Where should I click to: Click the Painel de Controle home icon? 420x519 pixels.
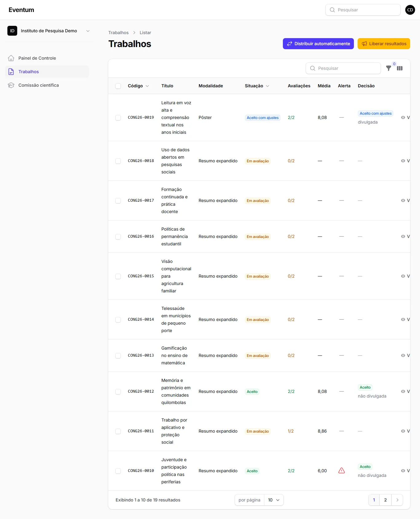[11, 58]
